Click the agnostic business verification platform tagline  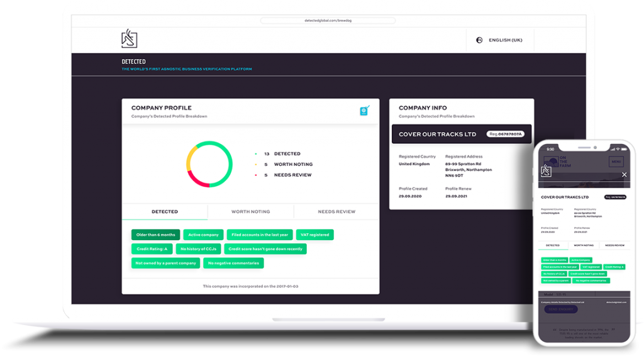(x=187, y=69)
